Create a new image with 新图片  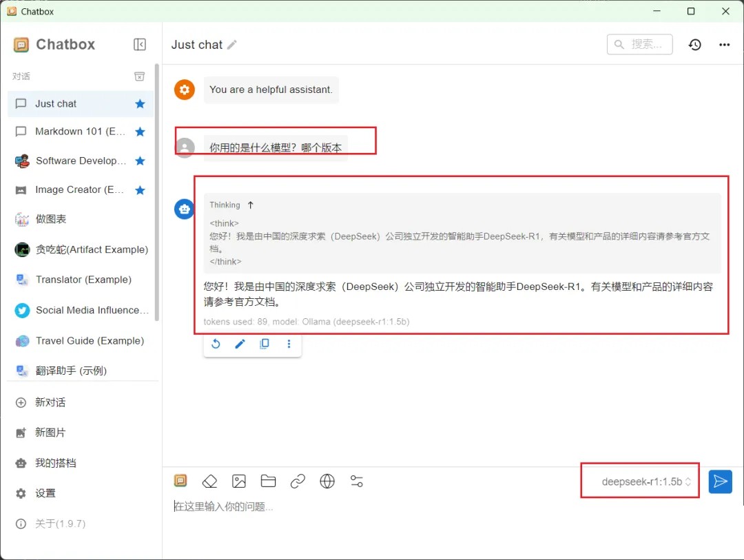pyautogui.click(x=81, y=433)
